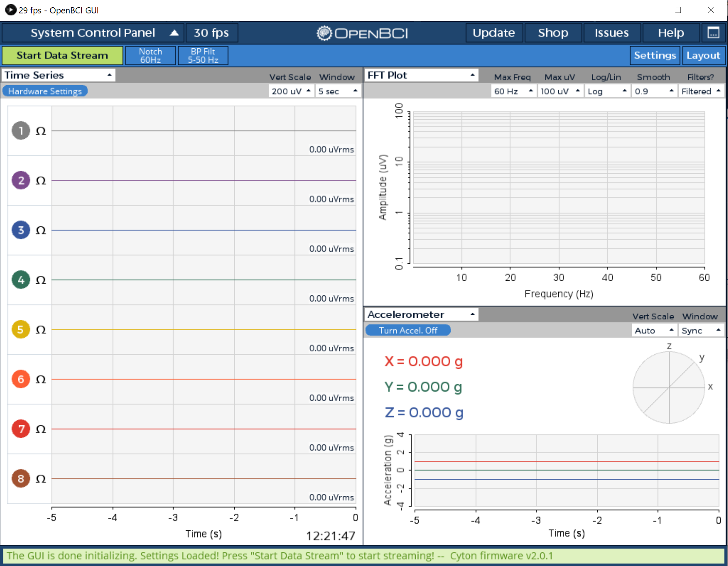Toggle channel 5 yellow circle button

(x=21, y=329)
